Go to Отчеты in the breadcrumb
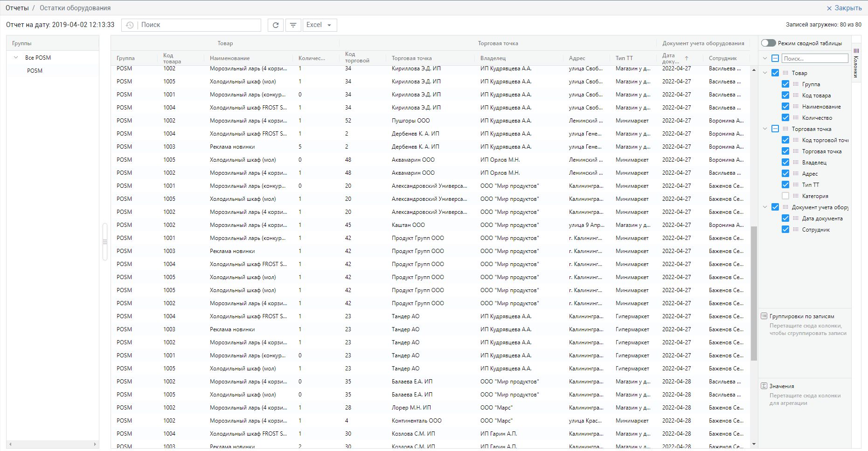This screenshot has height=451, width=868. pos(17,8)
